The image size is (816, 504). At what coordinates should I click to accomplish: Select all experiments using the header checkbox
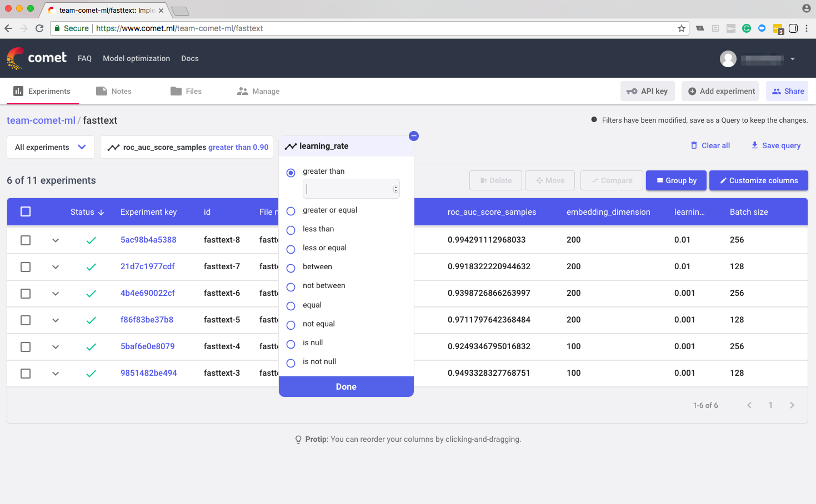[x=25, y=211]
